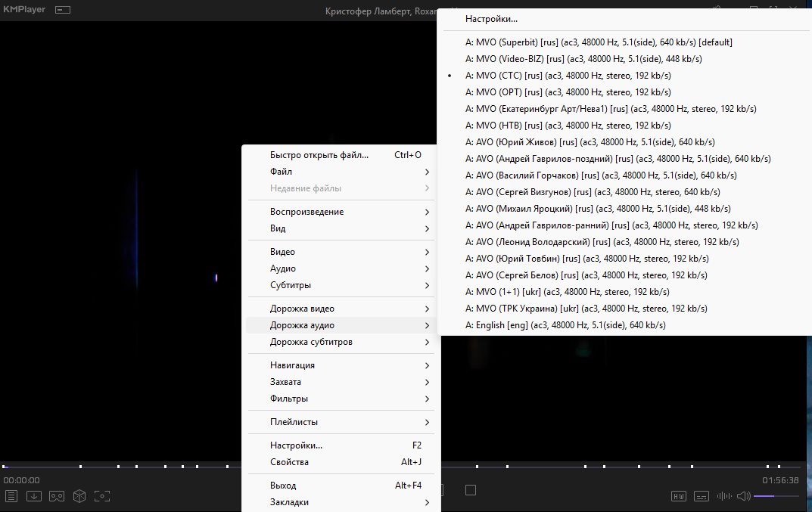Expand the Видео submenu
The width and height of the screenshot is (812, 512).
point(341,252)
